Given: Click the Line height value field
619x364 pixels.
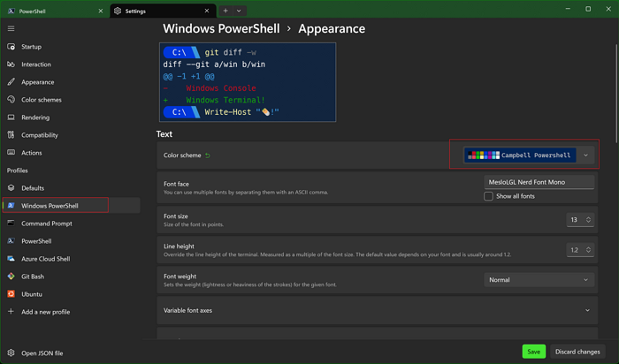Looking at the screenshot, I should pos(575,250).
